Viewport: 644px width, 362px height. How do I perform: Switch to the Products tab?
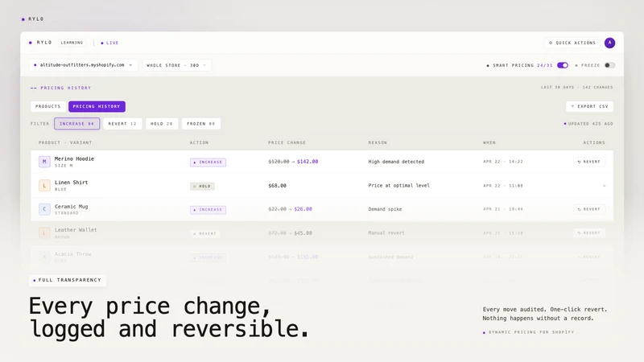48,106
